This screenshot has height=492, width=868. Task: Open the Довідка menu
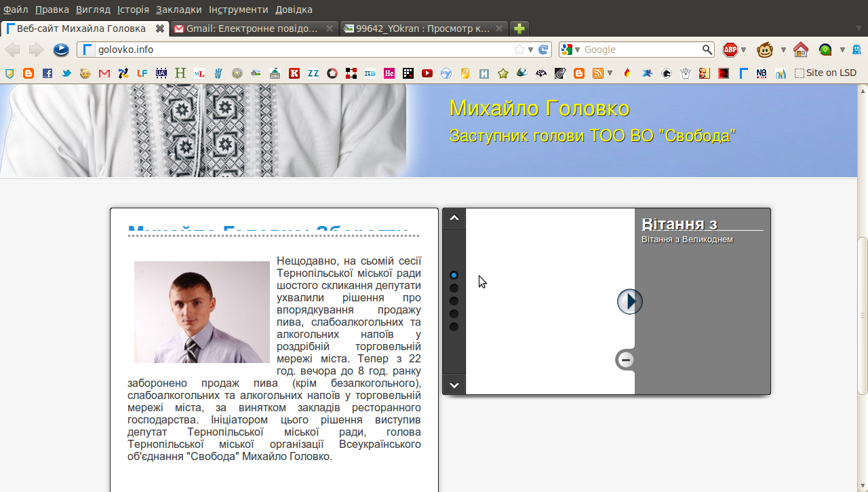point(294,10)
